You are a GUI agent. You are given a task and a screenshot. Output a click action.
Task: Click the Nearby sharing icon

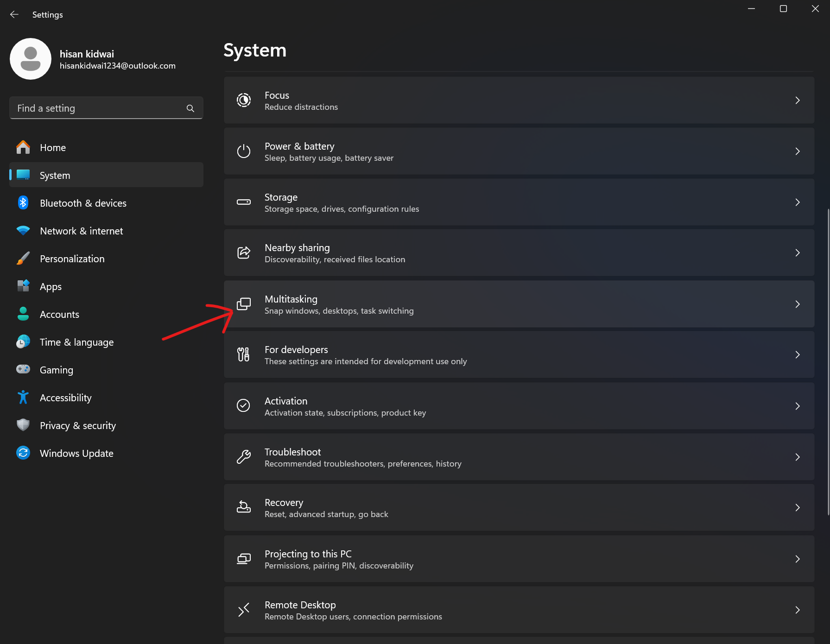point(244,253)
